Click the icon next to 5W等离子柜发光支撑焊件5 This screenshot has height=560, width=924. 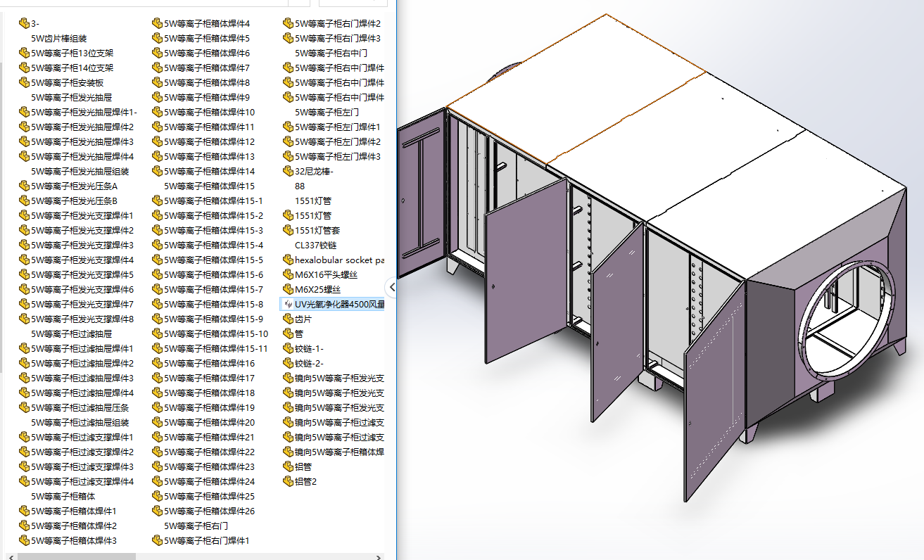coord(25,274)
